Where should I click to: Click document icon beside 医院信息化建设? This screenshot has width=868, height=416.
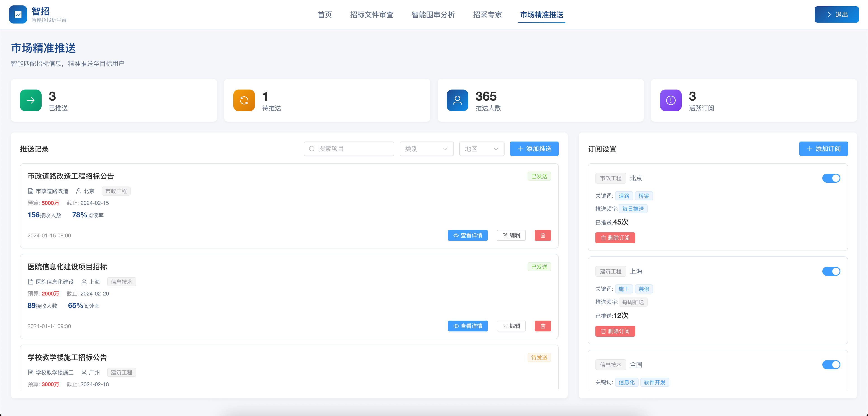(31, 282)
